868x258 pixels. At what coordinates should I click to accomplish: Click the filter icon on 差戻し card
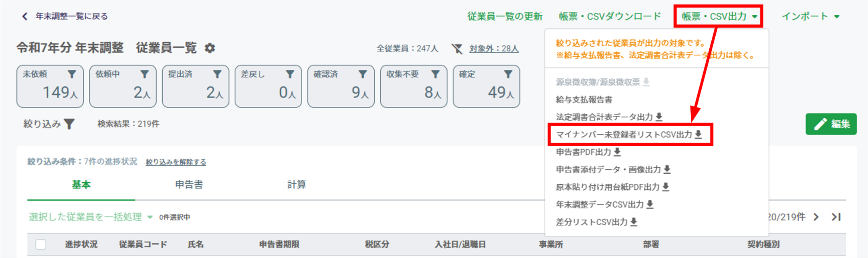click(x=290, y=74)
